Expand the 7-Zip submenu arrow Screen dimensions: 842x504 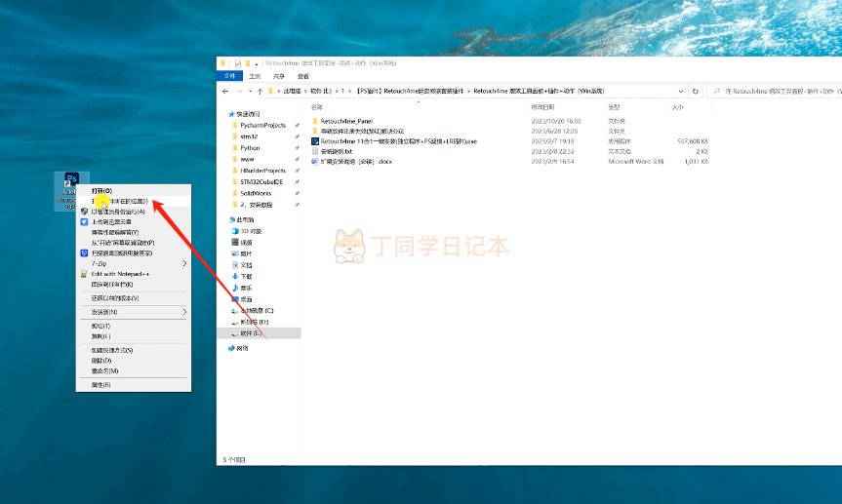coord(184,263)
